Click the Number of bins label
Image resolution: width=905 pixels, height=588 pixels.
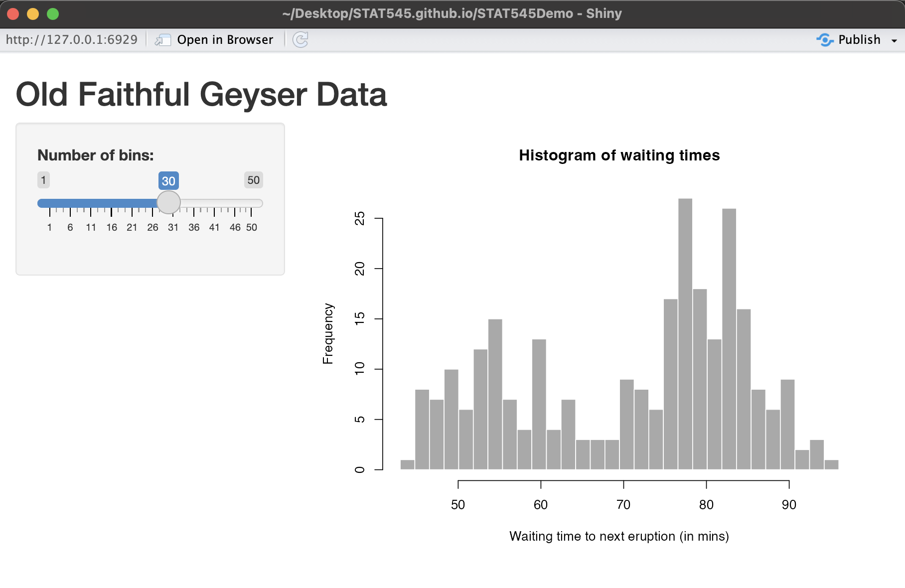tap(96, 155)
